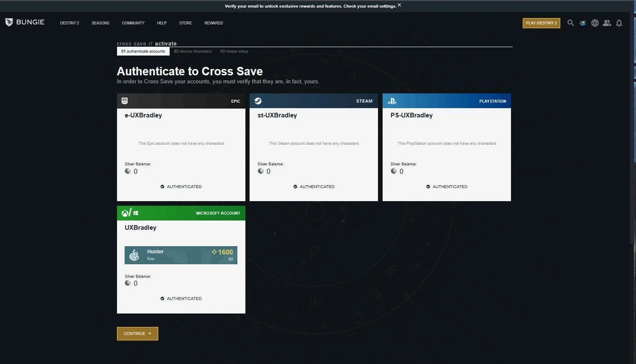Screen dimensions: 636x364
Task: Click the Hunter class emblem icon
Action: click(x=134, y=255)
